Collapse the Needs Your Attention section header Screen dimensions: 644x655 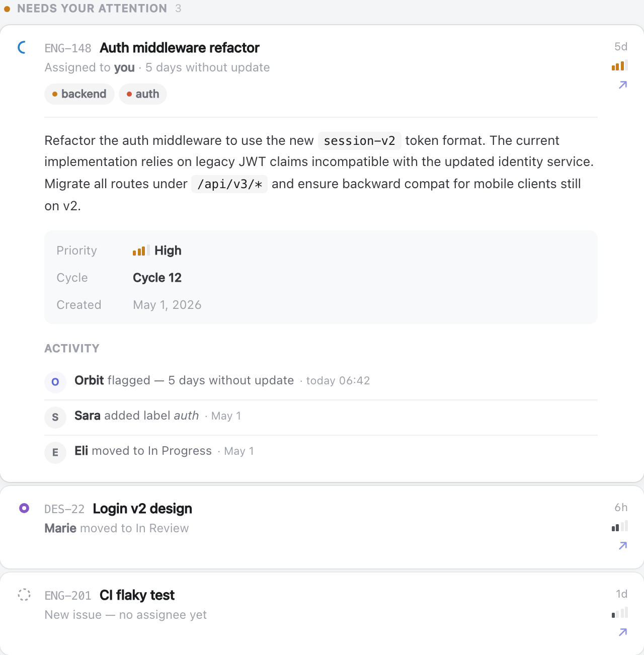[92, 9]
